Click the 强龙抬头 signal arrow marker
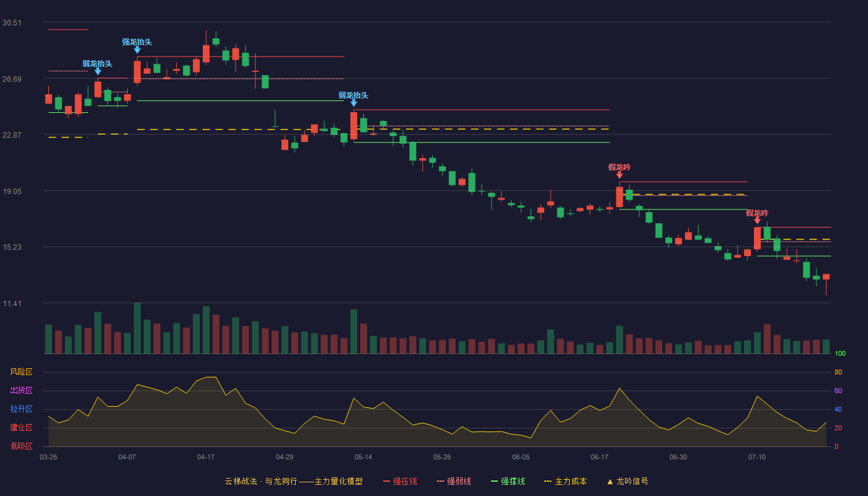 pyautogui.click(x=137, y=50)
